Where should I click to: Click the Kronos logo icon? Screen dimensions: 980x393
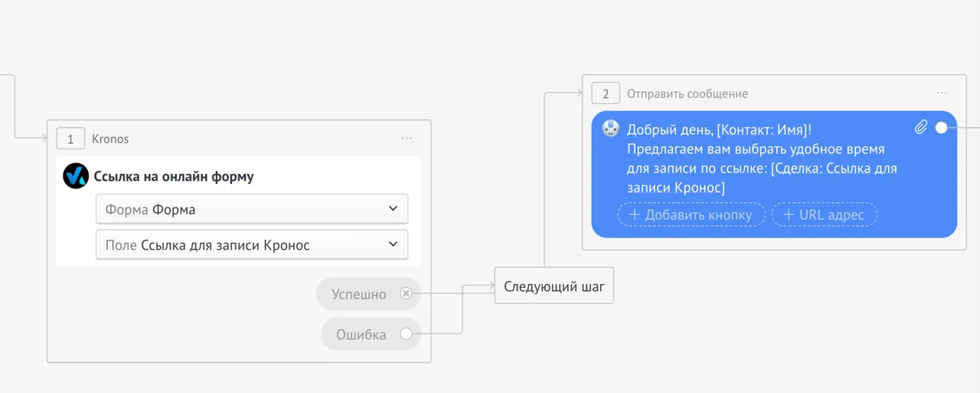pos(76,176)
